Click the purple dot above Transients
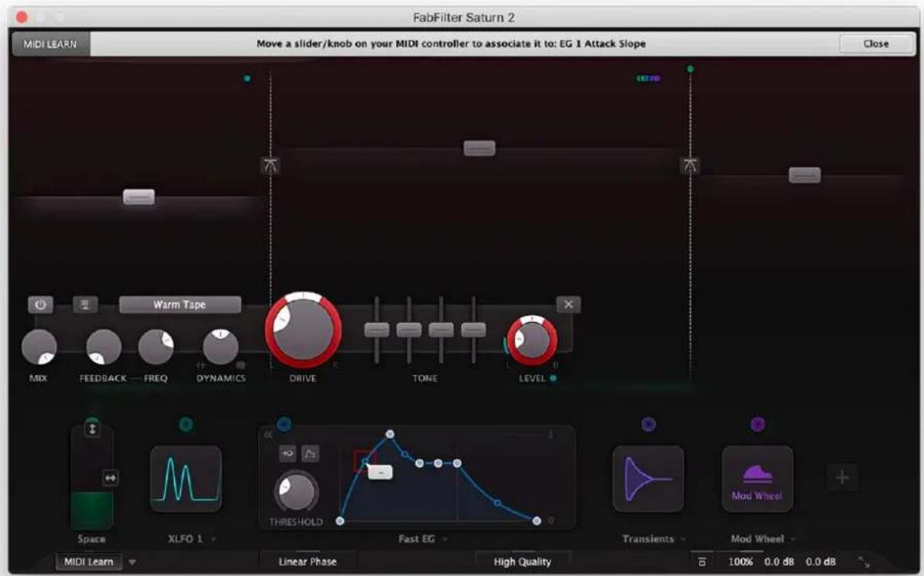Screen dimensions: 924x576 click(x=648, y=423)
